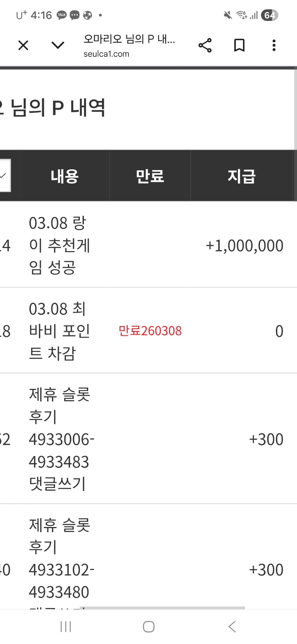
Task: Tap the seulca1.com address text
Action: [107, 54]
